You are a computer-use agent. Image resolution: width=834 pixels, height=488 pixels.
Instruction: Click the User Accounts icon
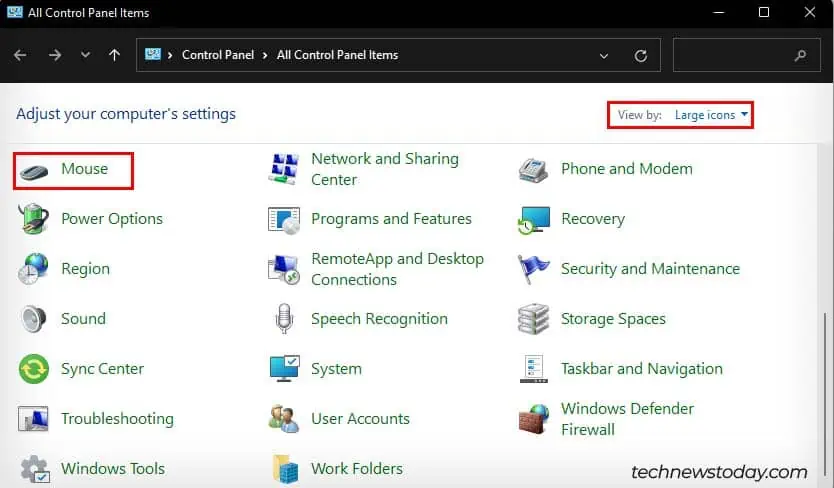283,419
